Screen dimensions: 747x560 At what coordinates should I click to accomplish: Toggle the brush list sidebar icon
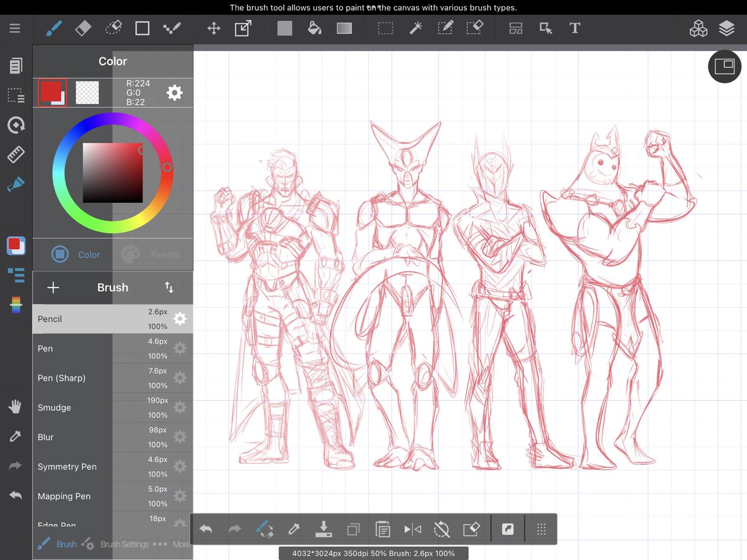[x=16, y=275]
